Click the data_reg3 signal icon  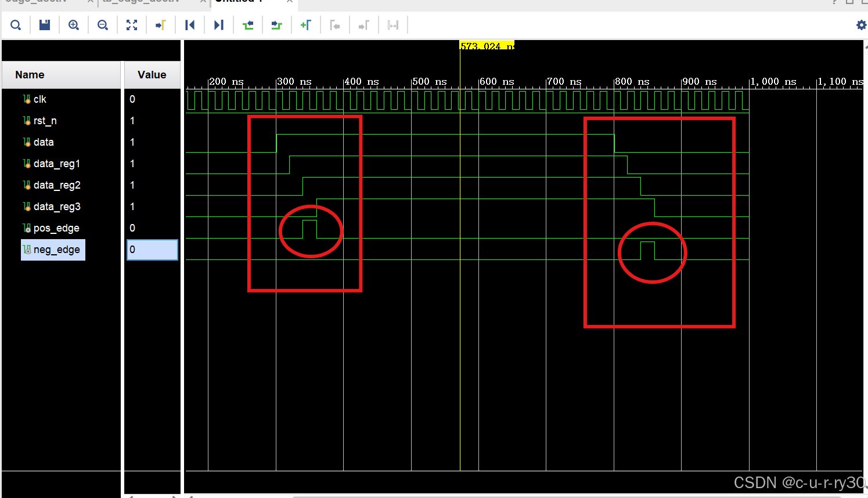click(27, 207)
